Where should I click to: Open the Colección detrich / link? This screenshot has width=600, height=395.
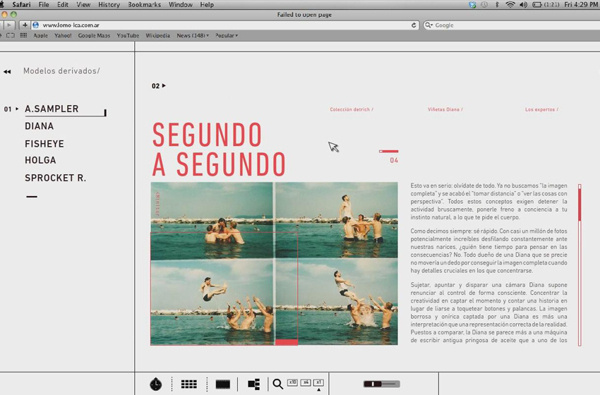pos(351,109)
